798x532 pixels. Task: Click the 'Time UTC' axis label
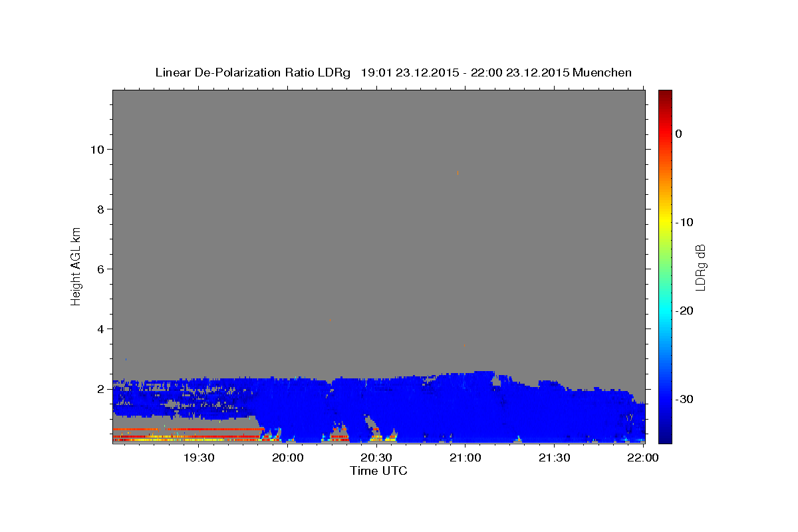tap(378, 471)
